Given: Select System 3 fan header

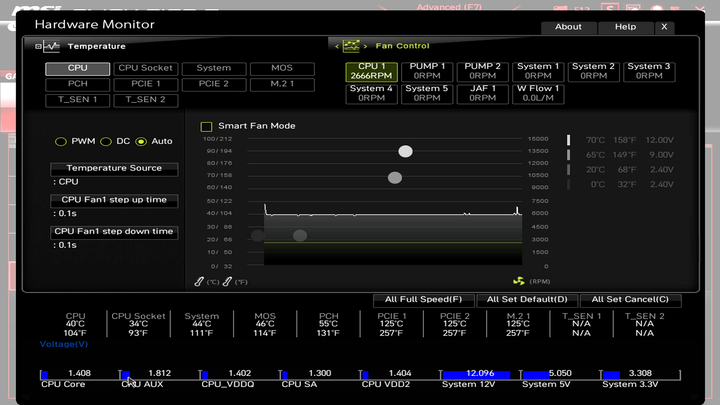Looking at the screenshot, I should [649, 72].
